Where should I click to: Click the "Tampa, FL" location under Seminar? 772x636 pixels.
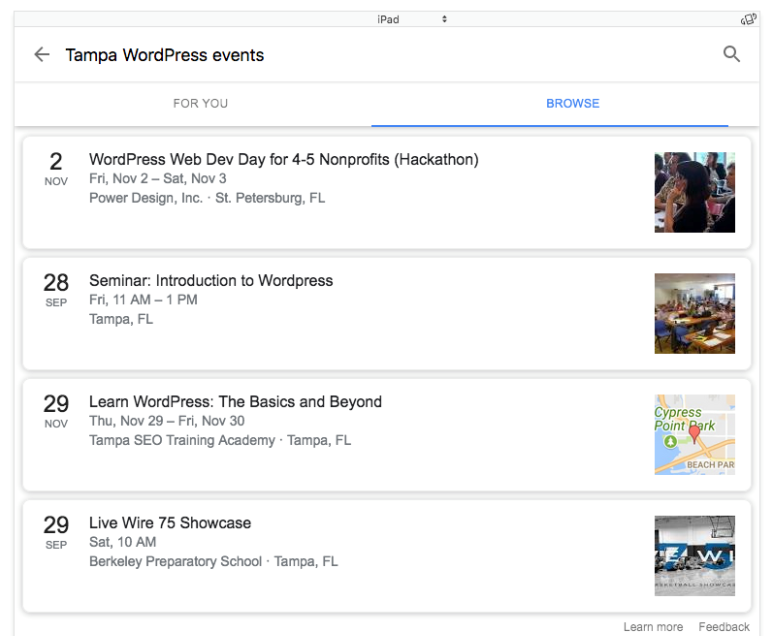tap(121, 319)
